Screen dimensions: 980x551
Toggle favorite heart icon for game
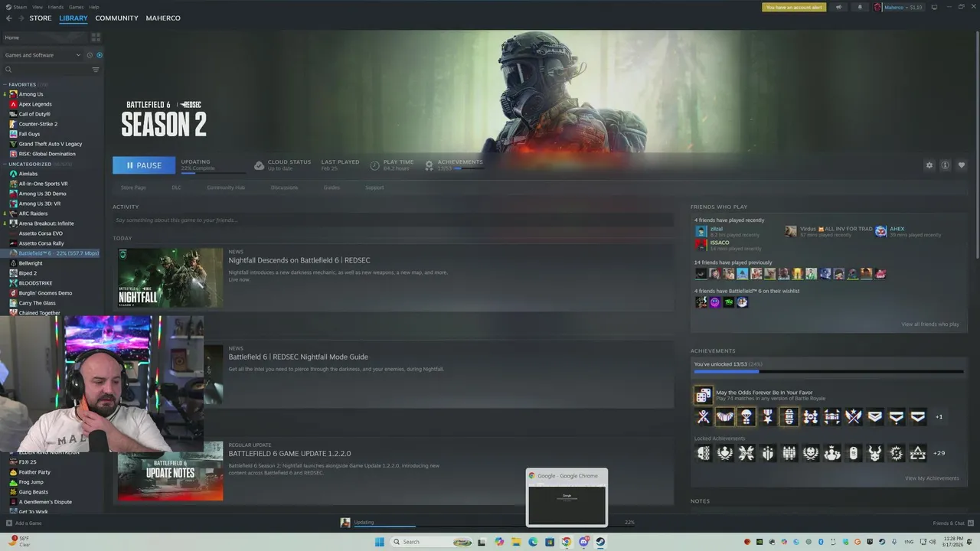pos(962,165)
